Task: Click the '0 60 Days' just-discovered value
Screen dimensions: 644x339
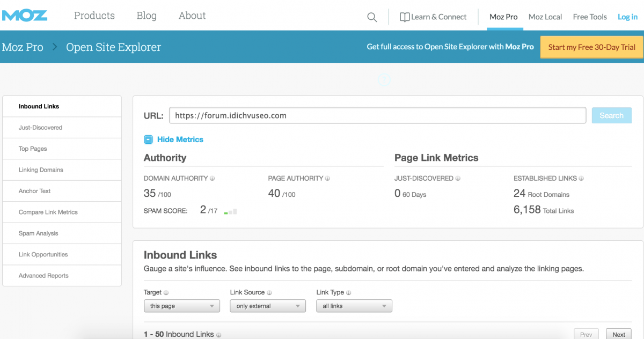Action: 410,194
